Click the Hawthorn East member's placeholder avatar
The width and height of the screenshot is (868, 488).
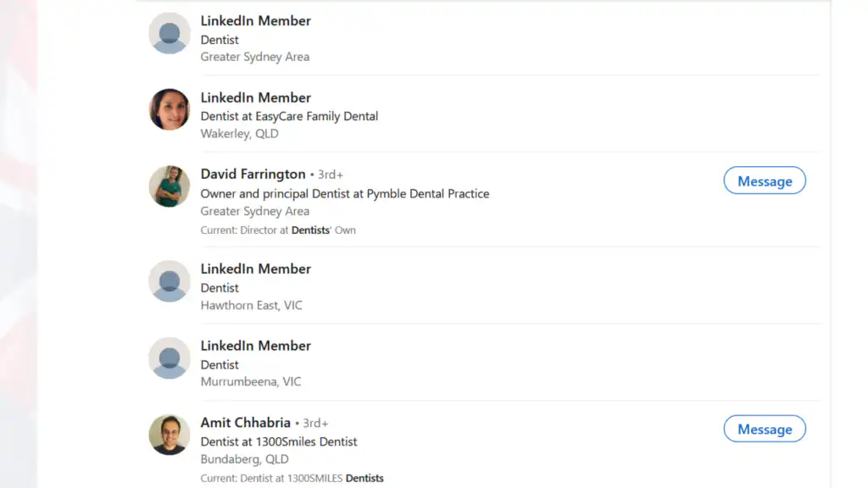(x=169, y=280)
